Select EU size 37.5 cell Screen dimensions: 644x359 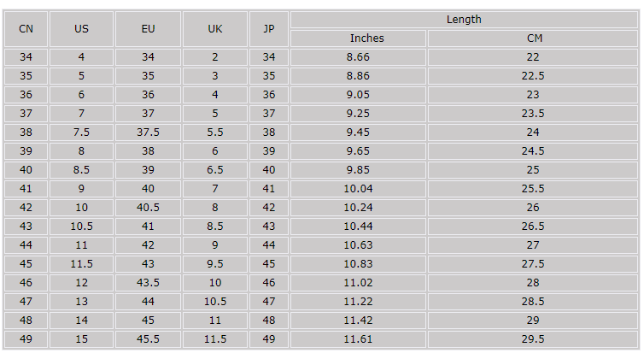pyautogui.click(x=148, y=132)
